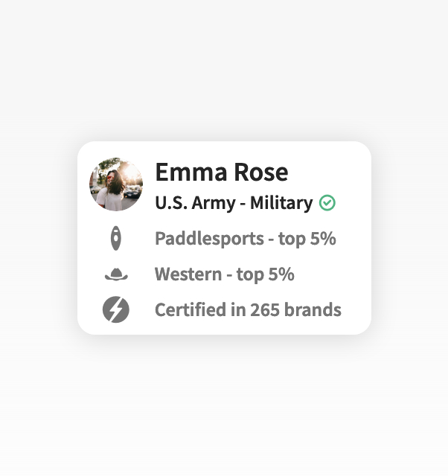Click the word Emma in the heading

pos(191,172)
